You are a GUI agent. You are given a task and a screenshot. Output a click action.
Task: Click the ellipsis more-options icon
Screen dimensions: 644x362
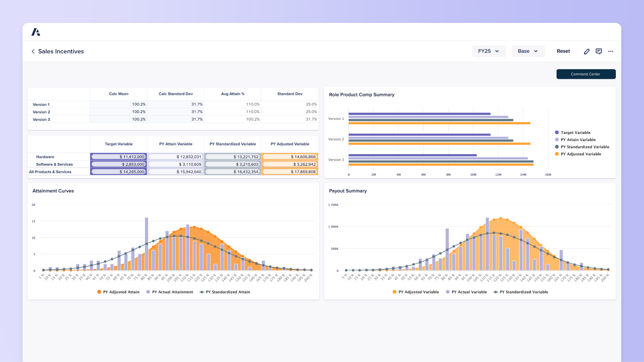pyautogui.click(x=611, y=51)
